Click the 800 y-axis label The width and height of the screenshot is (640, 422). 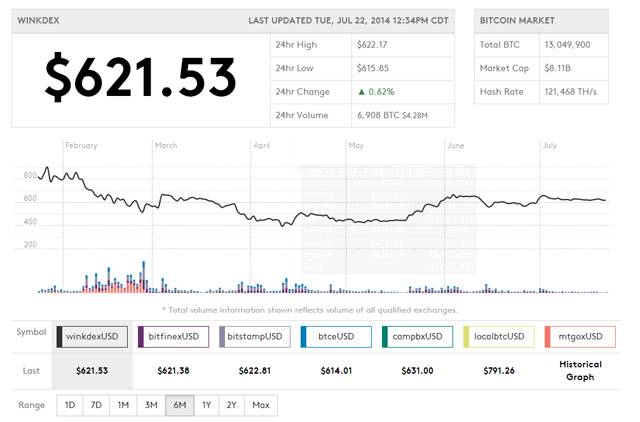pos(30,175)
